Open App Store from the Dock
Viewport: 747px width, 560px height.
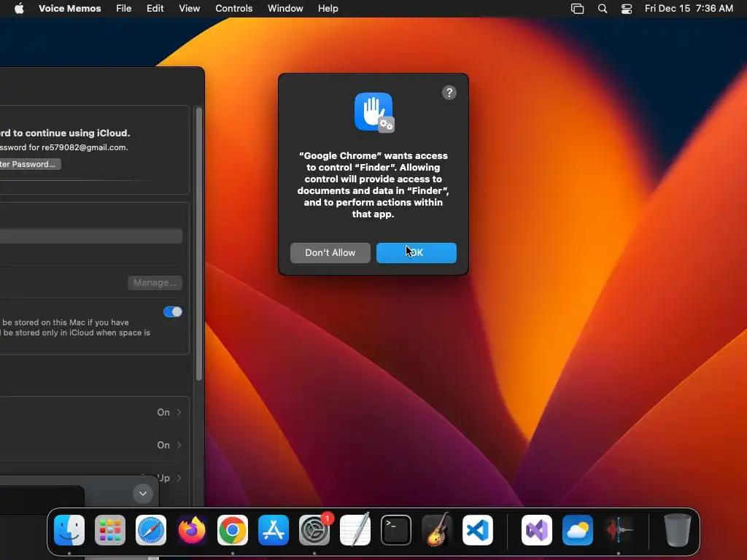[274, 530]
